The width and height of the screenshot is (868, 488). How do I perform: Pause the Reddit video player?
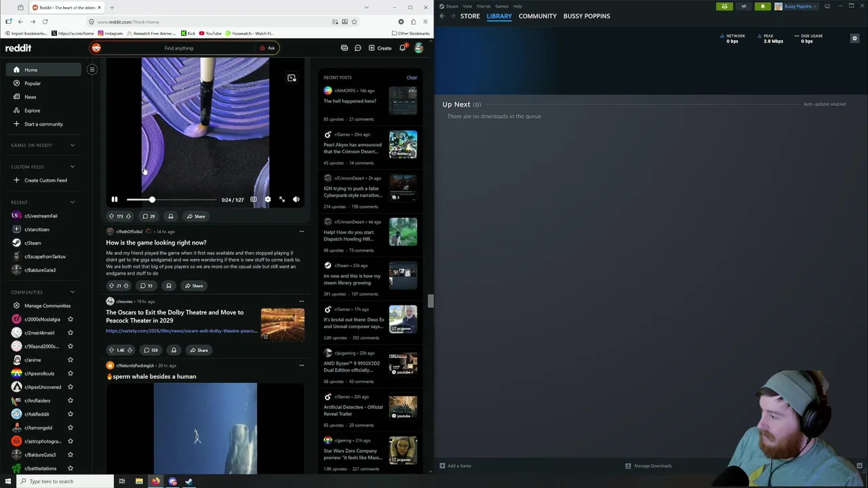point(114,200)
